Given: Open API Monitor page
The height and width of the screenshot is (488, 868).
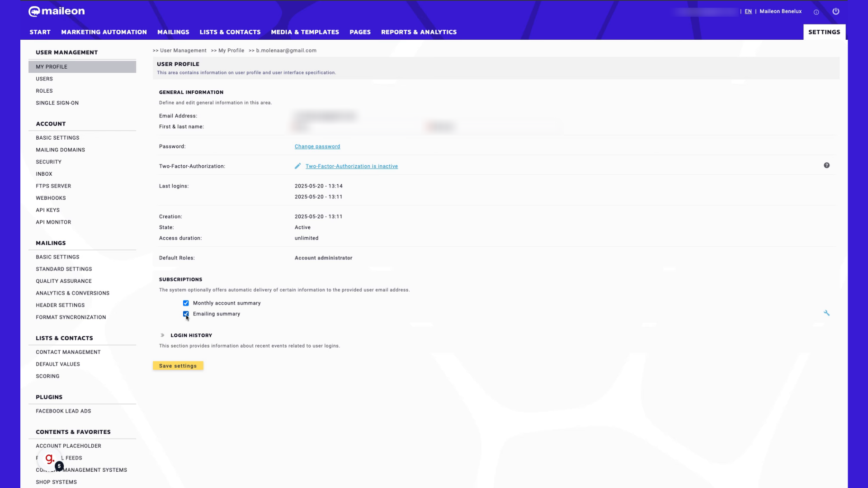Looking at the screenshot, I should (x=53, y=222).
